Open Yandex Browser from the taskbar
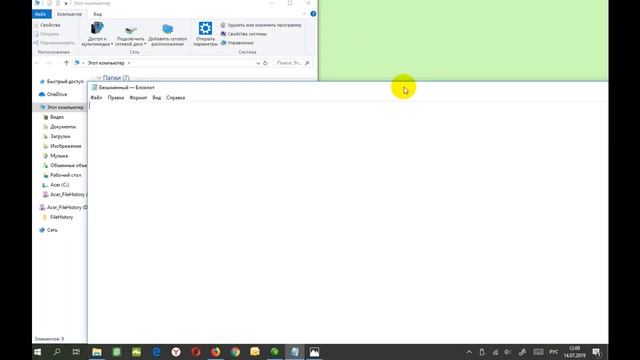The image size is (640, 360). [176, 352]
